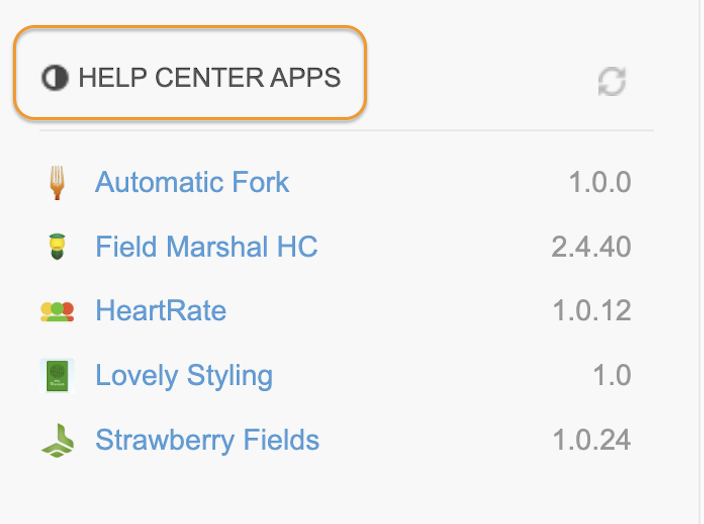Click the green book icon for Lovely Styling
This screenshot has height=524, width=704.
click(57, 375)
